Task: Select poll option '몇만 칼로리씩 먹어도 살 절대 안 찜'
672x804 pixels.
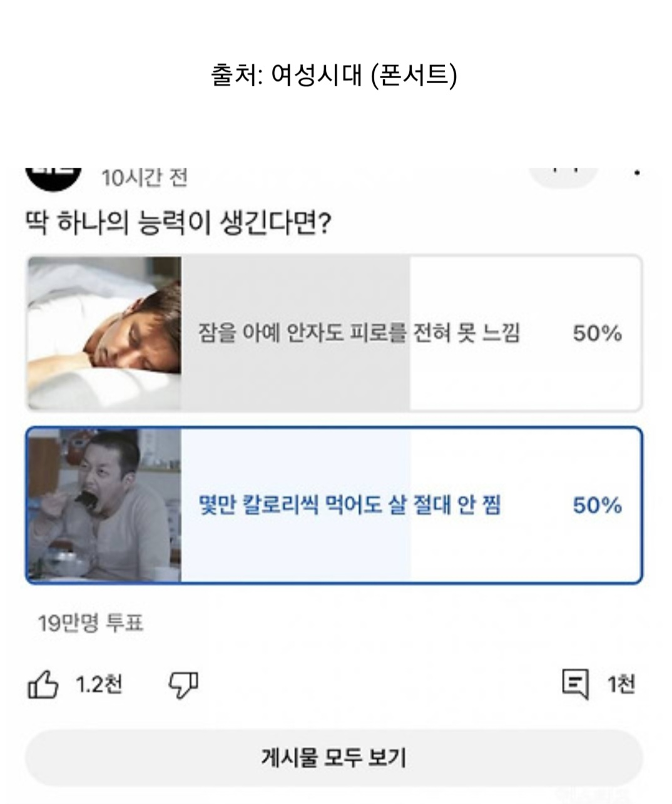Action: (349, 506)
